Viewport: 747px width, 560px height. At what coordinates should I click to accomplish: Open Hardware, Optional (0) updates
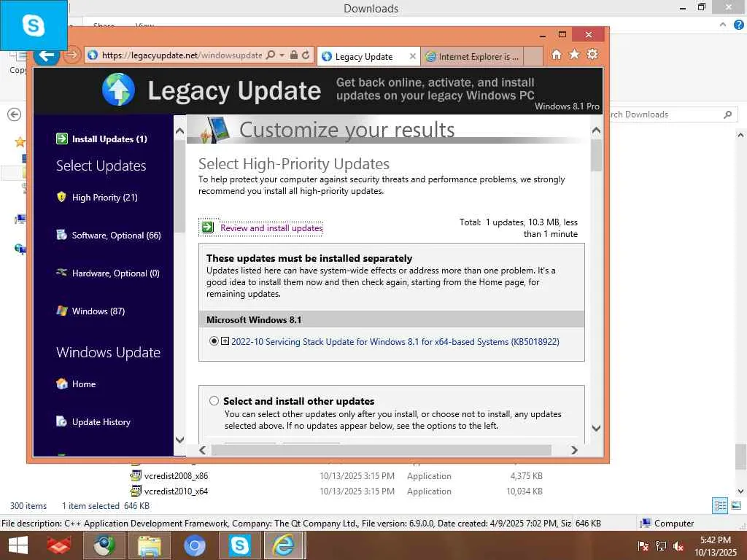[116, 273]
